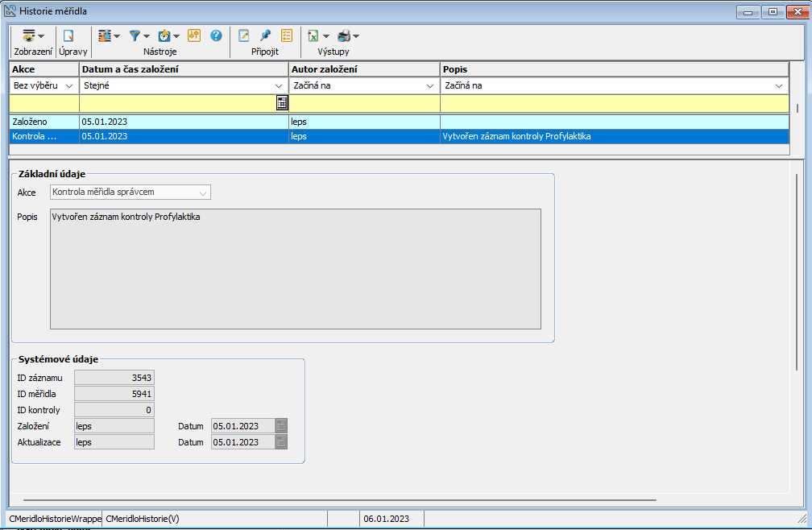Open the Zobrazení view icon menu
Image resolution: width=812 pixels, height=530 pixels.
click(x=33, y=36)
